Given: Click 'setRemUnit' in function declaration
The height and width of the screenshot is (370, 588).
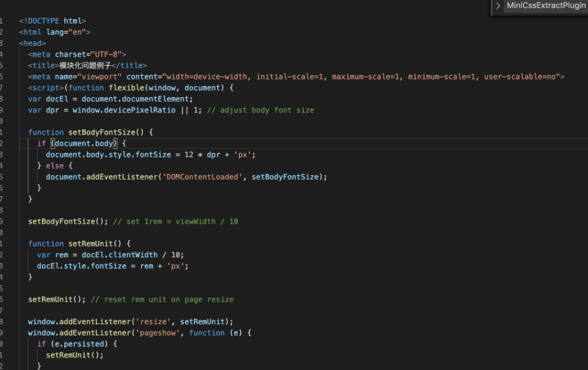Looking at the screenshot, I should click(x=91, y=243).
